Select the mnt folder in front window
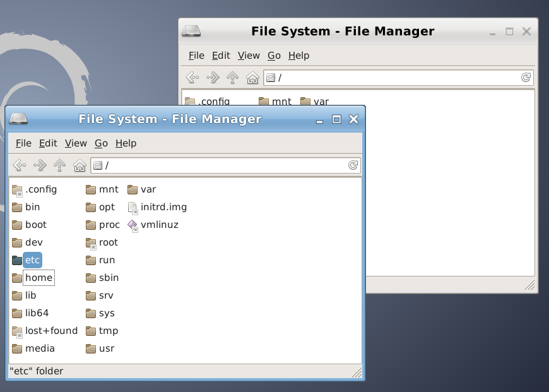This screenshot has height=392, width=549. point(102,189)
